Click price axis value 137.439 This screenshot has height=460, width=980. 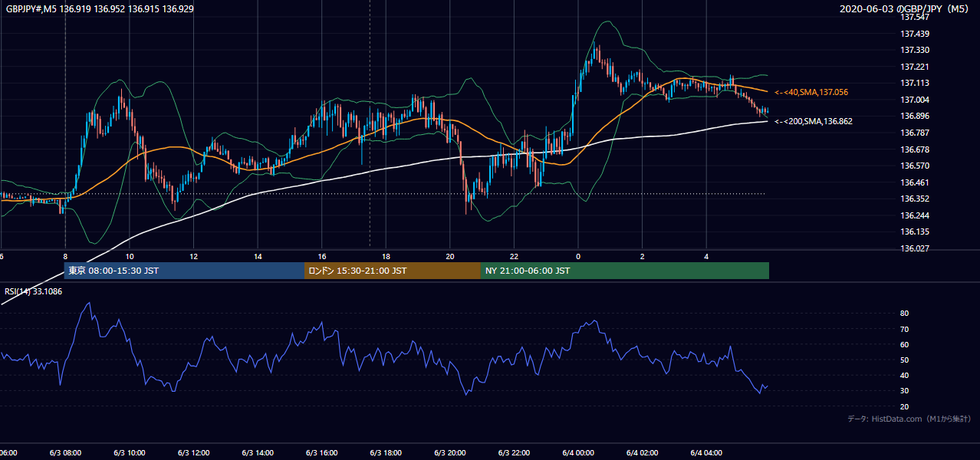tap(915, 34)
